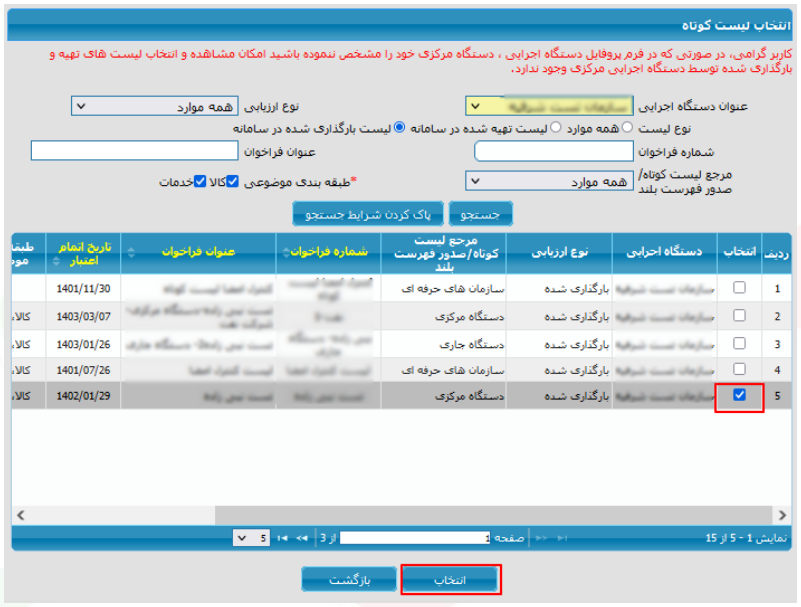Click row number 2 cell
Viewport: 801px width, 607px height.
coord(777,316)
